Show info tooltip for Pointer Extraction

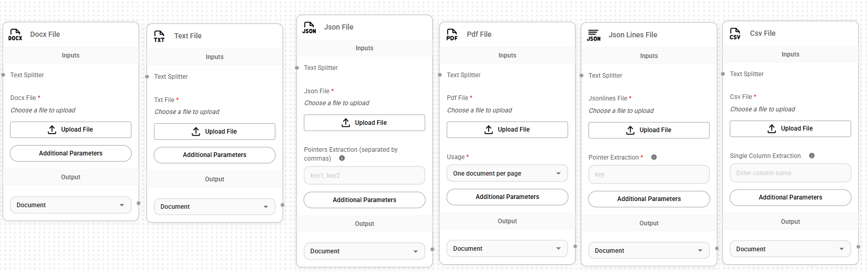654,158
